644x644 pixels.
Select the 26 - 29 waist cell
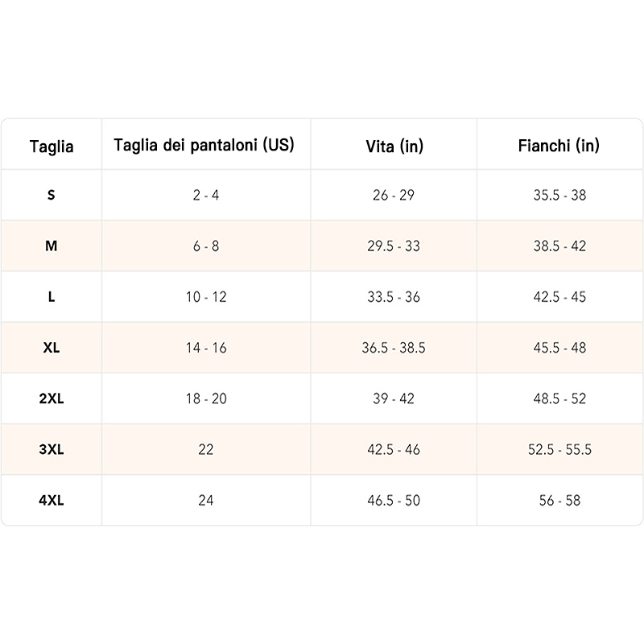coord(394,195)
